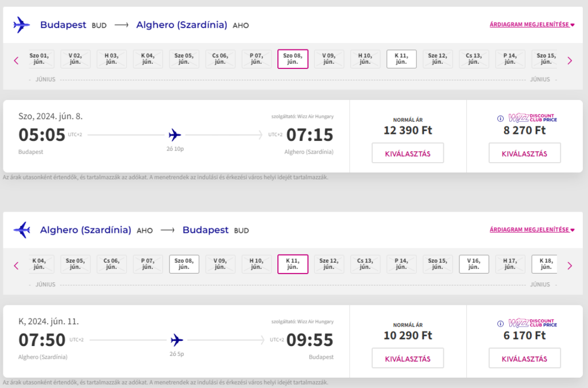Choose outbound normal price 12 390 Ft Kiválasztás
Viewport: 588px width, 388px height.
coord(408,153)
